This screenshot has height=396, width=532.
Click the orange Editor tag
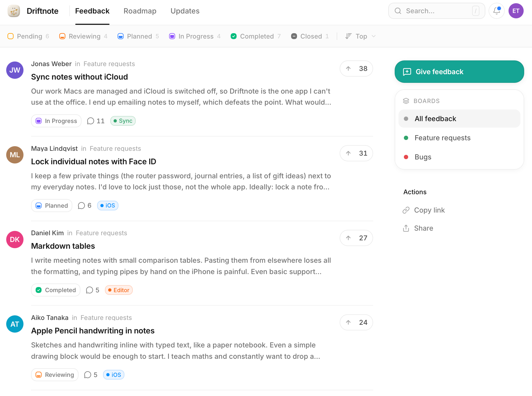(x=119, y=290)
